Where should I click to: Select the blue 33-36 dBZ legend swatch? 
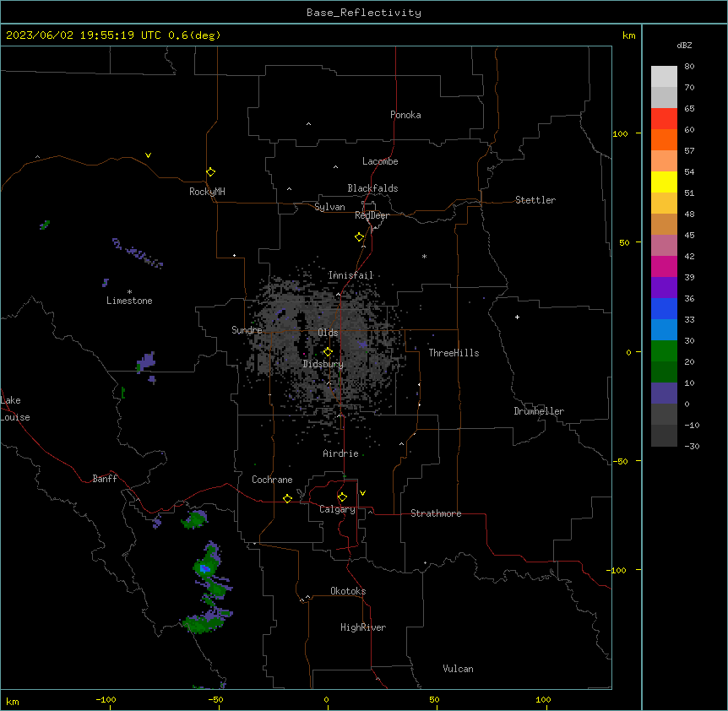[x=664, y=308]
